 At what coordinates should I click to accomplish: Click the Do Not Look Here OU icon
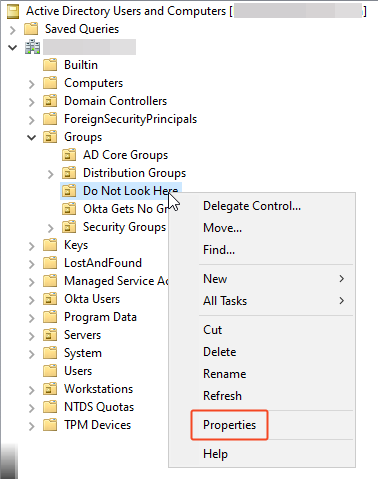point(69,191)
